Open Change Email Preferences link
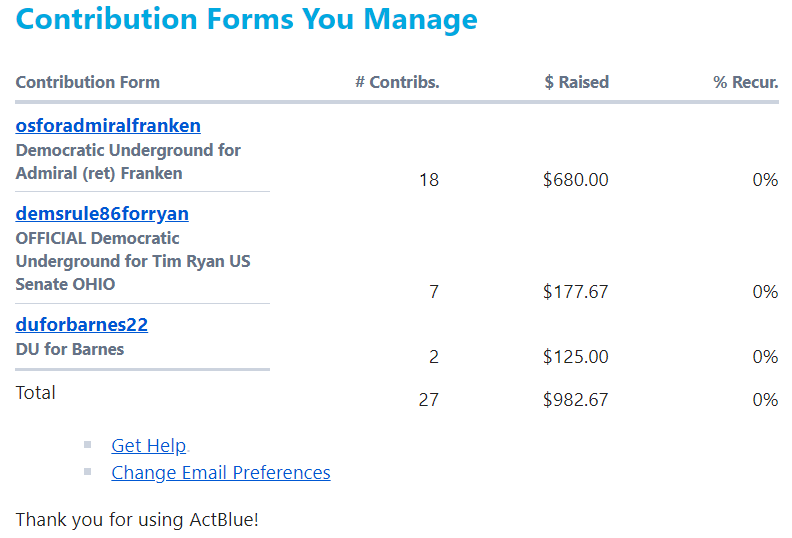Screen dimensions: 792x538 (x=221, y=473)
